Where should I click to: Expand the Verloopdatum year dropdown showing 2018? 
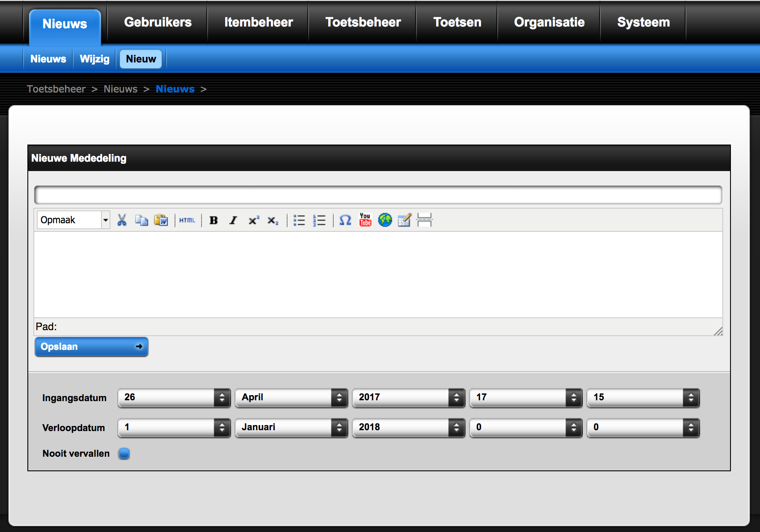point(408,428)
